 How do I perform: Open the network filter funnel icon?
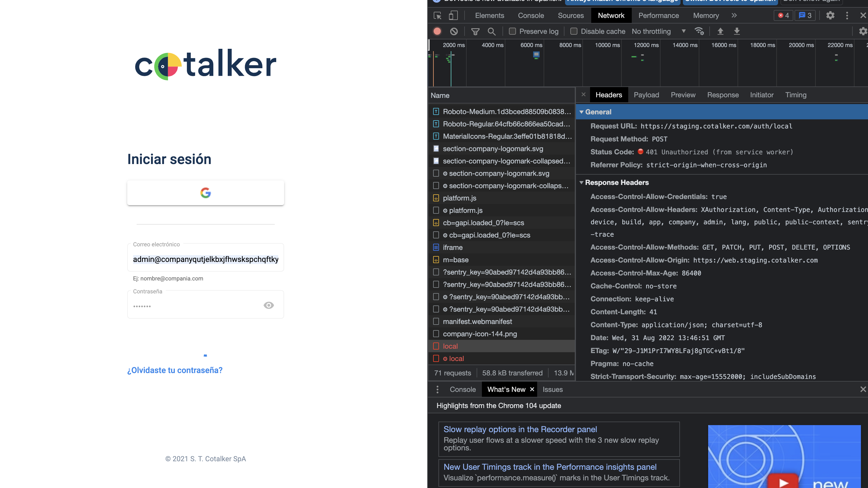point(475,31)
